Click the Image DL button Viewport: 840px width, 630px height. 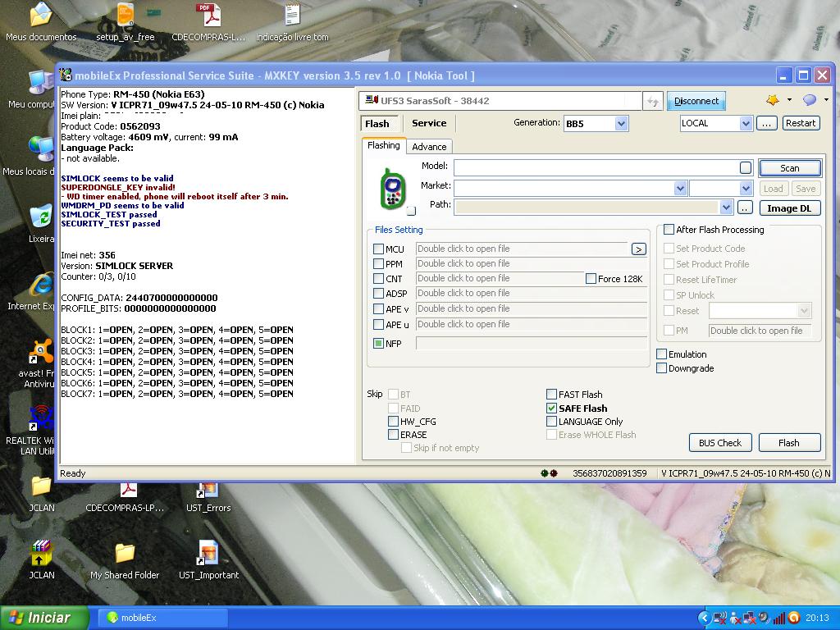coord(790,208)
